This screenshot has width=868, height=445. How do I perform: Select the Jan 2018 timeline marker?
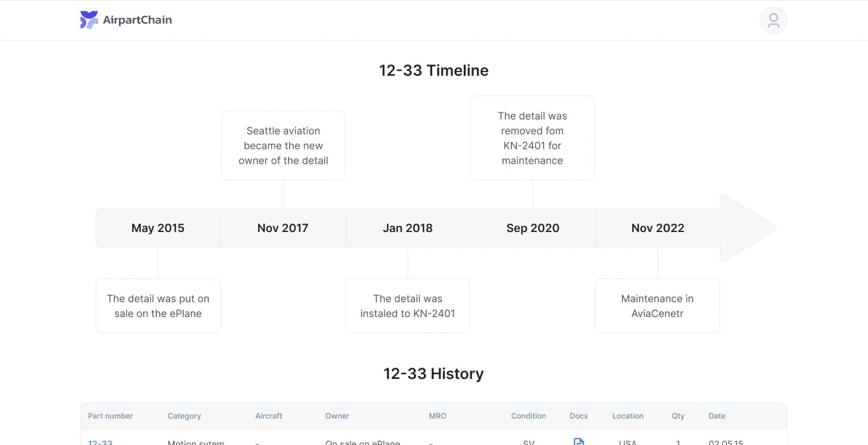click(x=407, y=228)
